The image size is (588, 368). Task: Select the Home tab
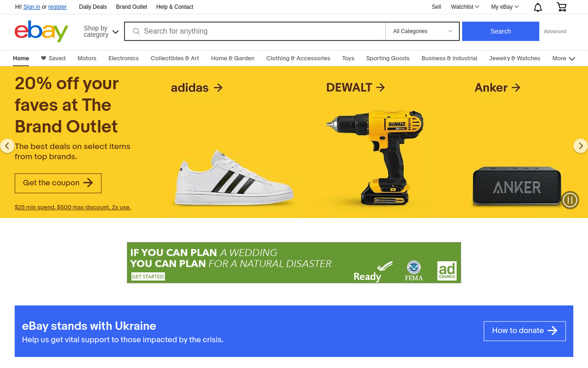pos(21,58)
